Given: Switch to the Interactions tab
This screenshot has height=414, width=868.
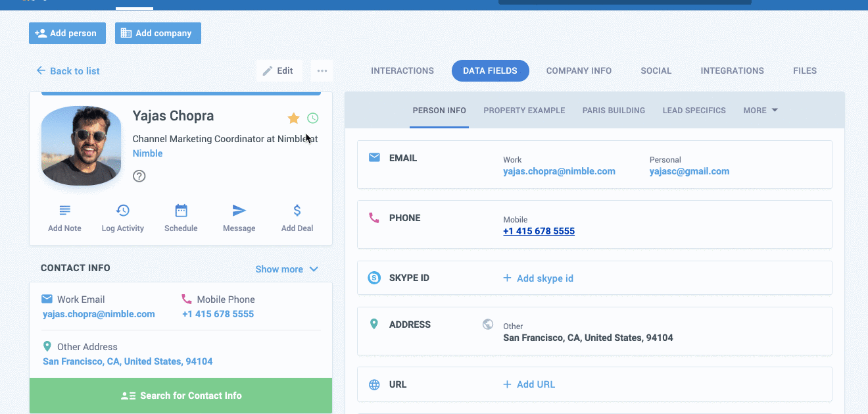Looking at the screenshot, I should pos(402,71).
